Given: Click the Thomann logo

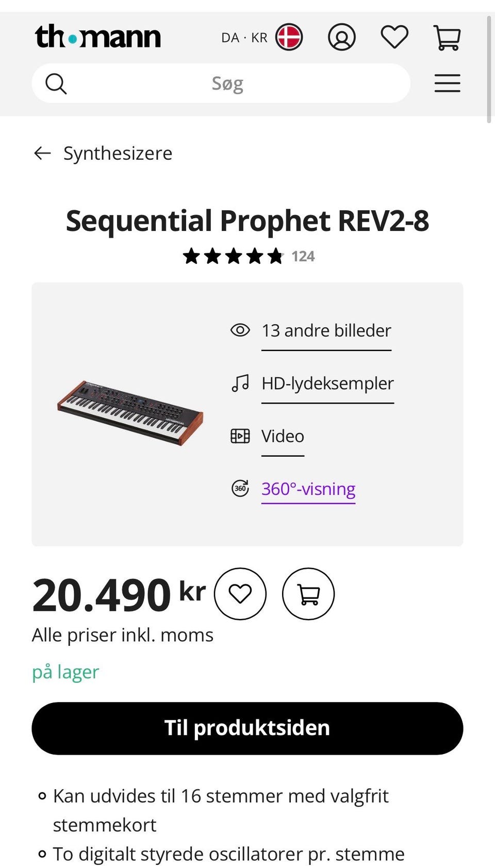Looking at the screenshot, I should click(x=98, y=37).
